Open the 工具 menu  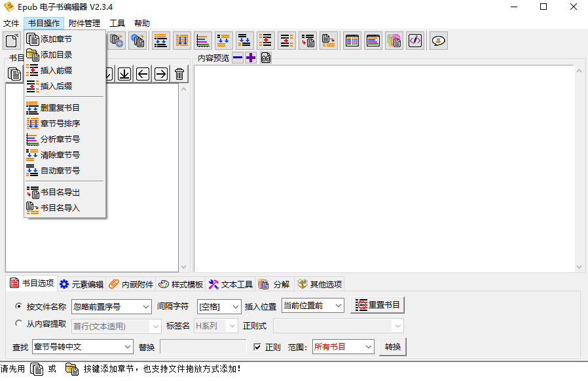point(117,24)
